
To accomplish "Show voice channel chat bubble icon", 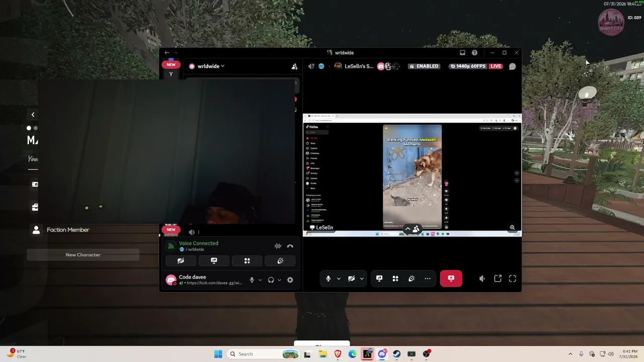I will tap(512, 66).
